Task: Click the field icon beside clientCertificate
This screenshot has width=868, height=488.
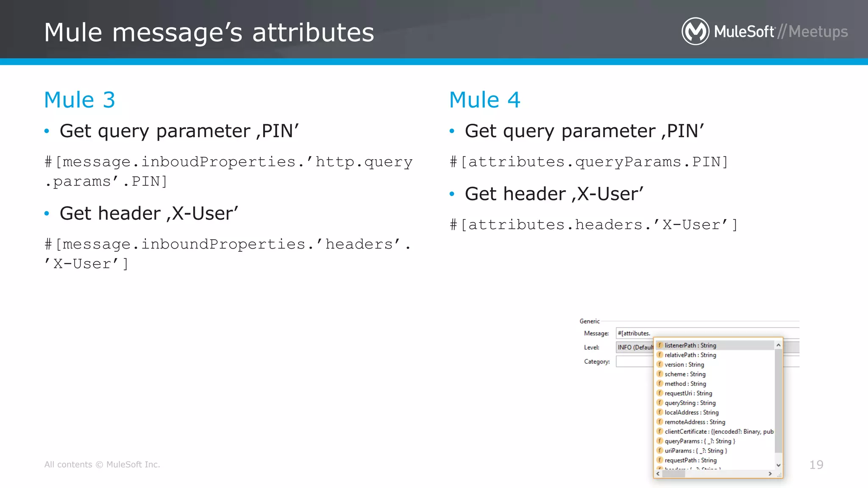Action: point(660,431)
